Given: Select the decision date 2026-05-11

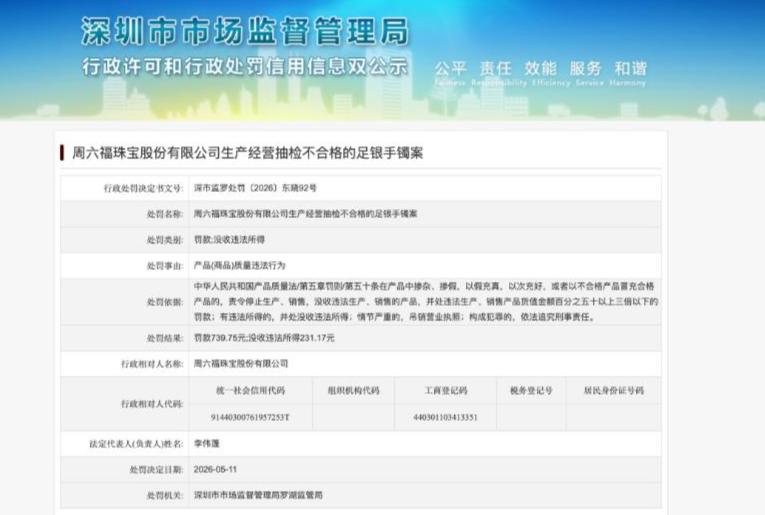Looking at the screenshot, I should pos(215,470).
